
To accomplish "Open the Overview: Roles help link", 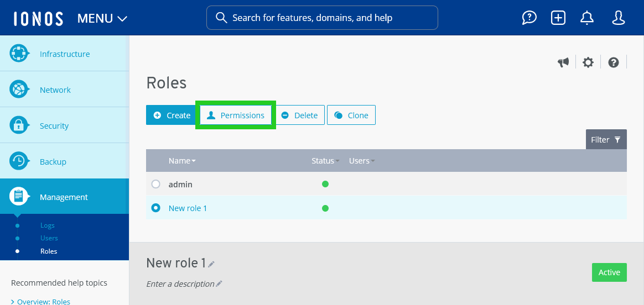I will point(44,301).
